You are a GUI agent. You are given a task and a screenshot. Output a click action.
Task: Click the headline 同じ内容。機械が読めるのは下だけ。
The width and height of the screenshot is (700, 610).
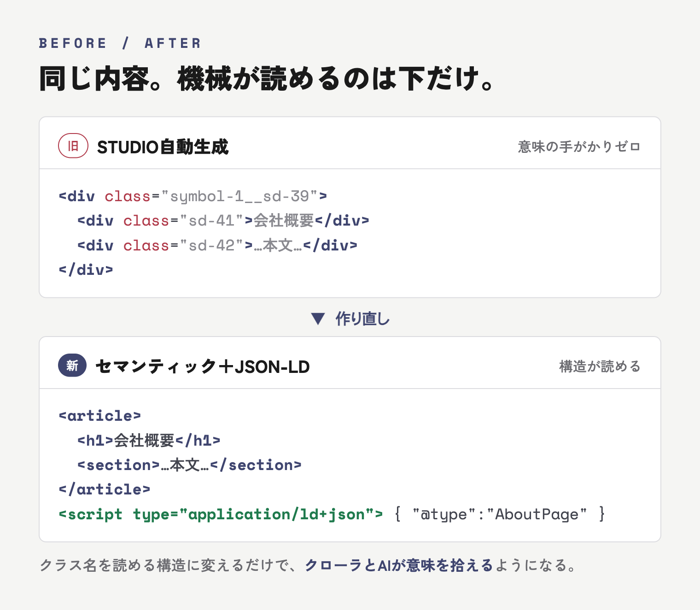[x=267, y=78]
